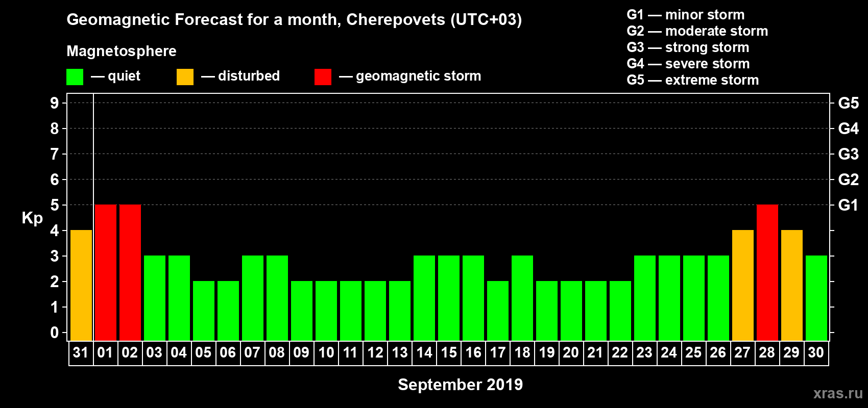Click date label 12 on the axis
868x408 pixels.
[375, 352]
